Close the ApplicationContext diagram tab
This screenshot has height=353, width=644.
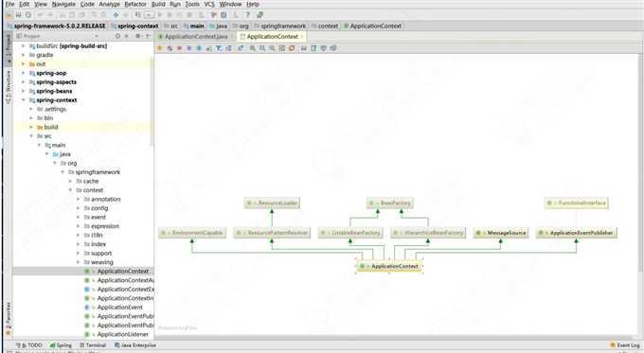click(x=302, y=37)
